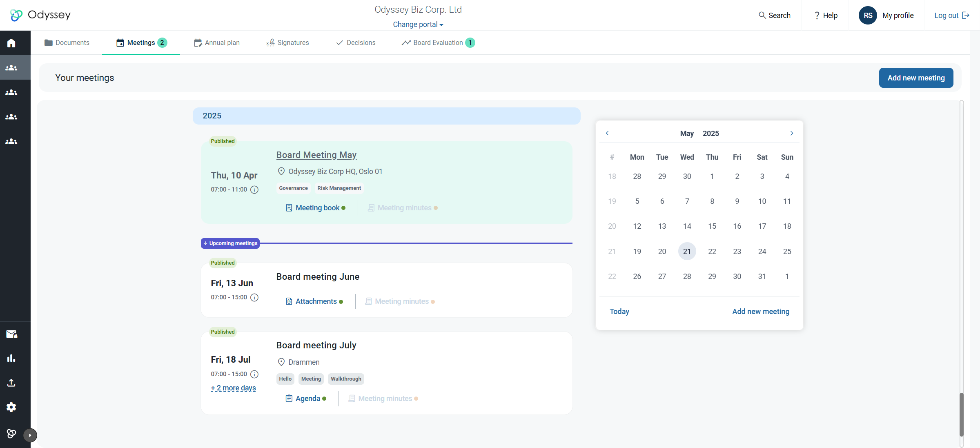Screen dimensions: 980x448
Task: Click the upload icon in sidebar
Action: (11, 383)
